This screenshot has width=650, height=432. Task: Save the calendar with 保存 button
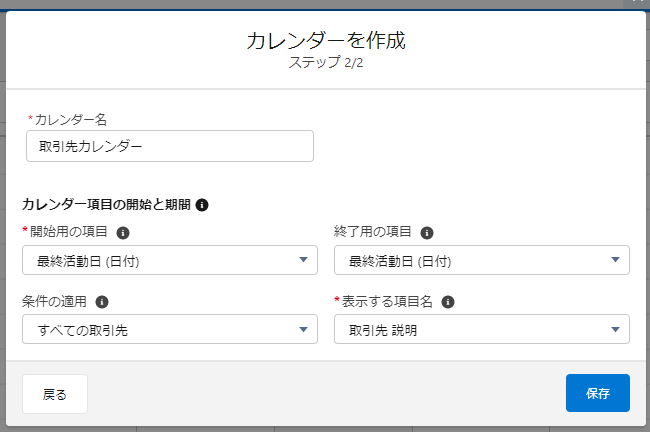(598, 393)
